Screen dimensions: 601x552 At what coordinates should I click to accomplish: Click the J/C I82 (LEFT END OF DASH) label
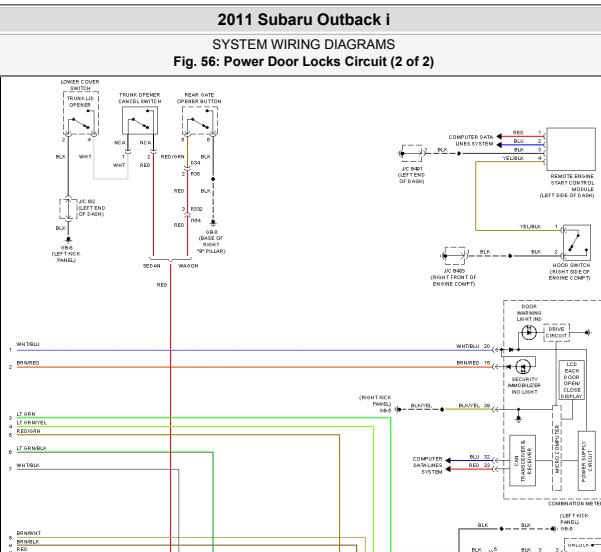point(91,208)
